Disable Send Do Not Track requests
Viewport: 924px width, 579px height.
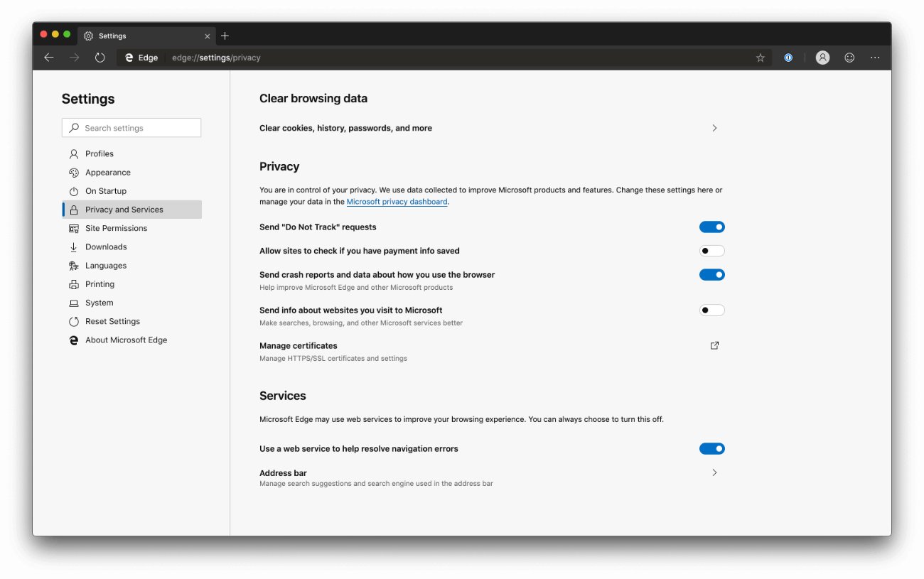pos(712,226)
